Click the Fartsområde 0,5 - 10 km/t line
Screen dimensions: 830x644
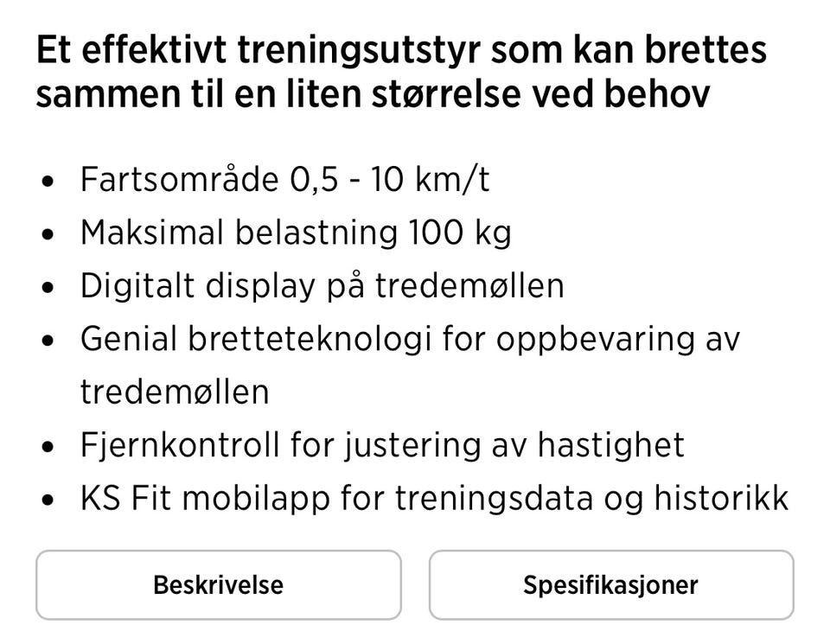[284, 180]
